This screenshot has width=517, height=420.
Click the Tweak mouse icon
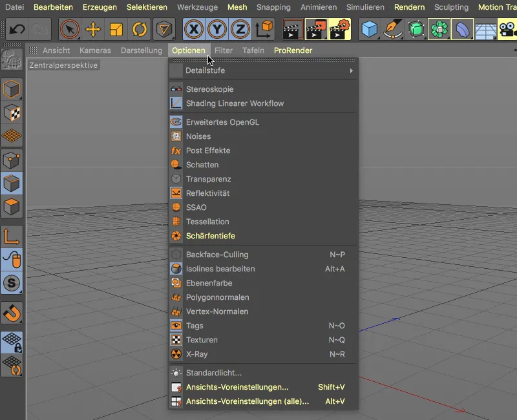point(12,260)
